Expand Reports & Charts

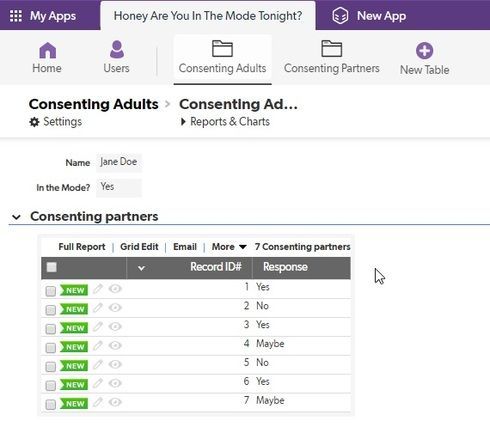(225, 122)
